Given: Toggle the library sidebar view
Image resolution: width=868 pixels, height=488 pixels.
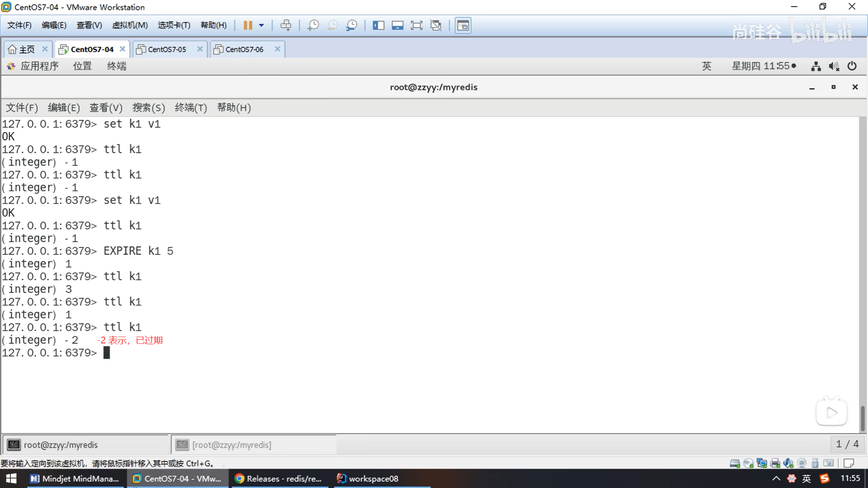Looking at the screenshot, I should (378, 25).
